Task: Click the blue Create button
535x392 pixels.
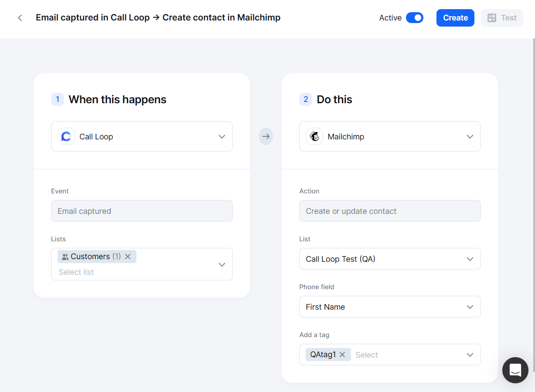Action: (x=455, y=18)
